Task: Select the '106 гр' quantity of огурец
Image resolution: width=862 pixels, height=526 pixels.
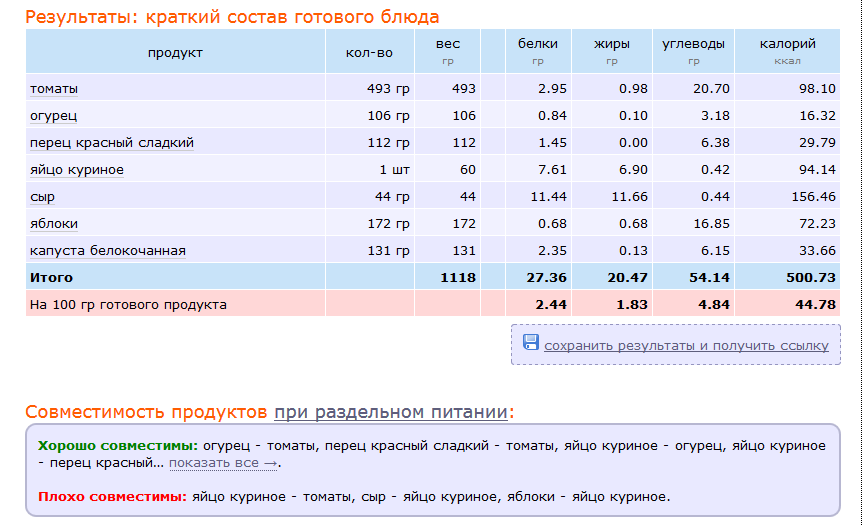Action: [388, 115]
